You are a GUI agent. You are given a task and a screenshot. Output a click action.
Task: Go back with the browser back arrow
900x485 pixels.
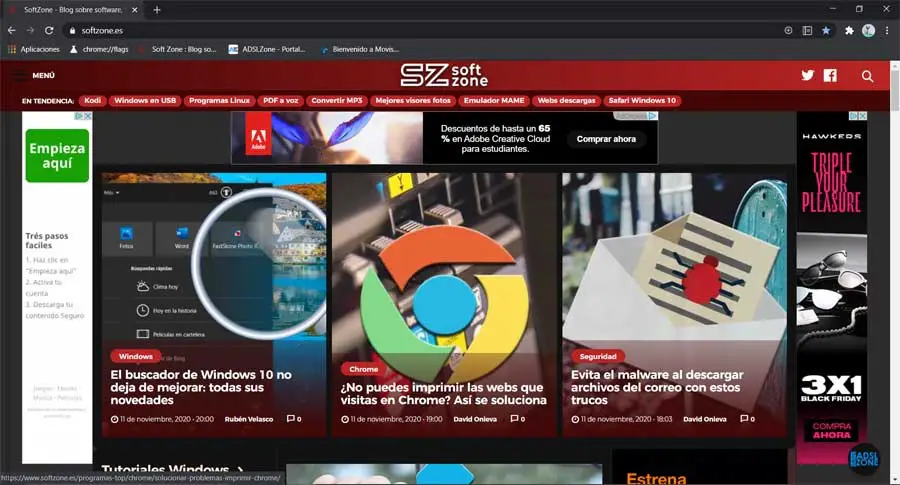point(11,30)
